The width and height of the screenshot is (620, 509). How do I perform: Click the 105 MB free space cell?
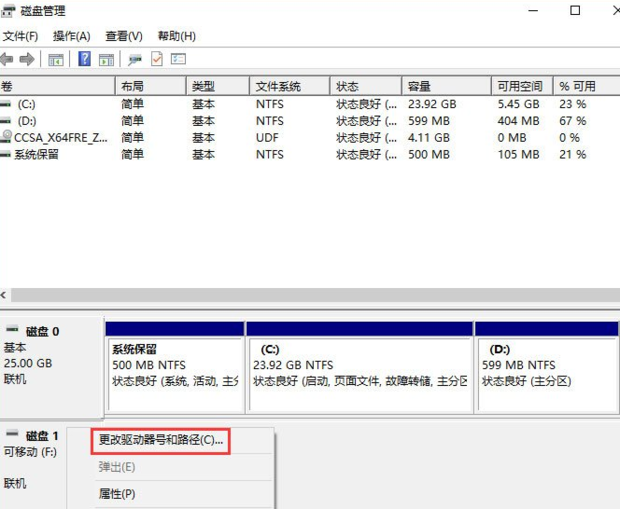point(518,154)
